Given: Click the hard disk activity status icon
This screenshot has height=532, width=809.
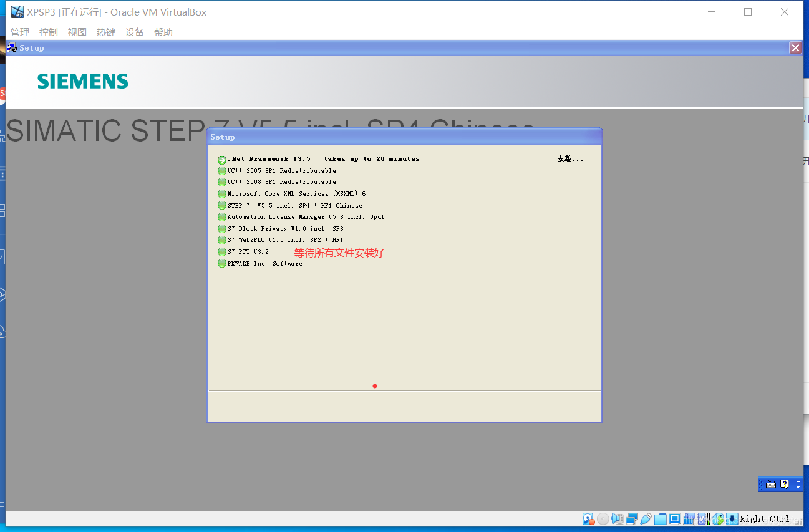Looking at the screenshot, I should coord(588,519).
